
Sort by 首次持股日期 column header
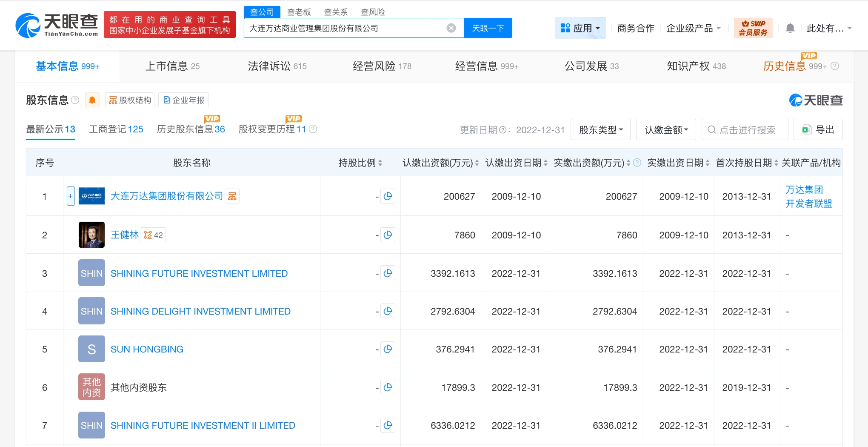click(746, 163)
